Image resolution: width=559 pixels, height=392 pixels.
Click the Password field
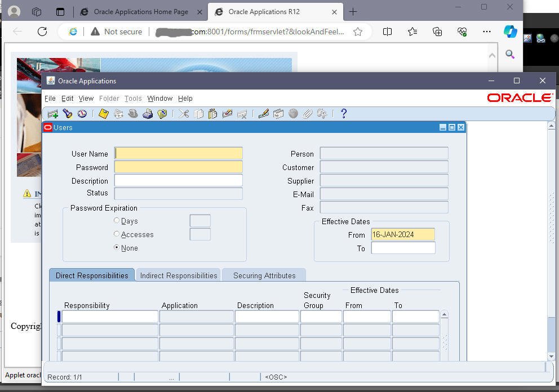(x=179, y=167)
